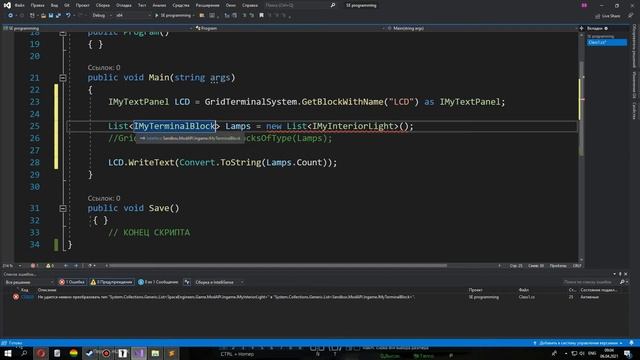Click the warning count indicator below editor

[50, 266]
